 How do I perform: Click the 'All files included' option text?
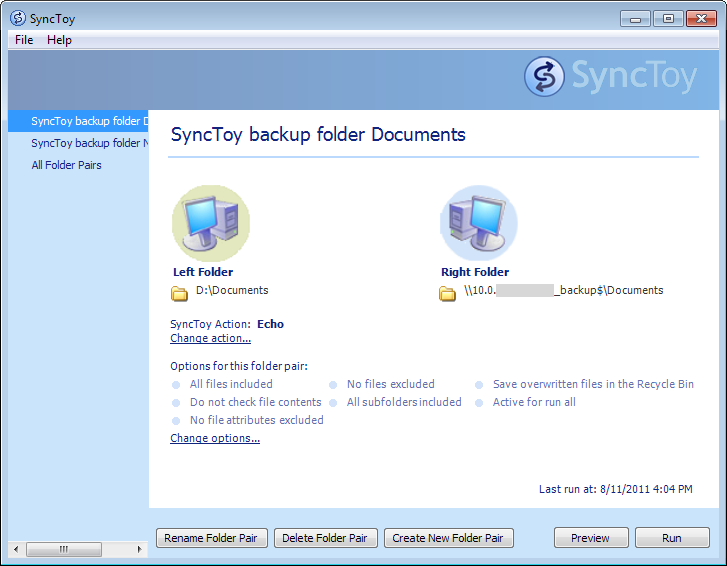click(x=231, y=384)
